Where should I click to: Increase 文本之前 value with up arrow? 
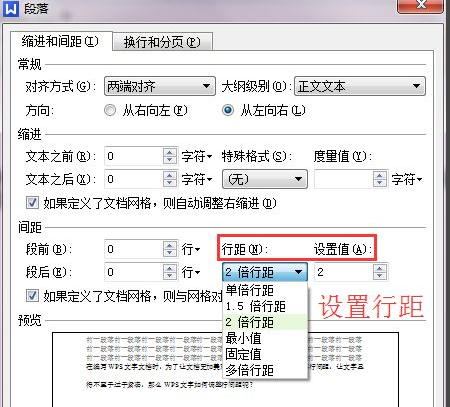pyautogui.click(x=170, y=152)
